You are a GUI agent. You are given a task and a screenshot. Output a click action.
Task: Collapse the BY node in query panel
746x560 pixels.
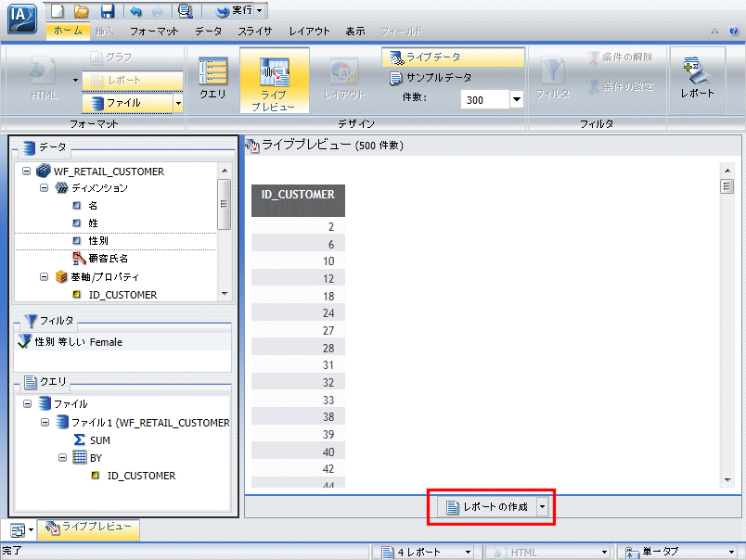click(x=63, y=458)
